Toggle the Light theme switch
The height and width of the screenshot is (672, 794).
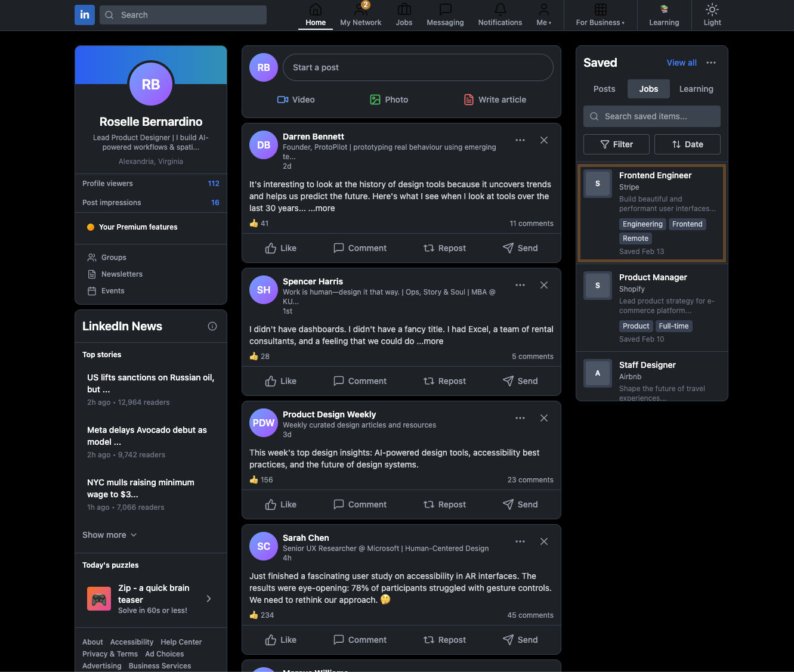(712, 15)
